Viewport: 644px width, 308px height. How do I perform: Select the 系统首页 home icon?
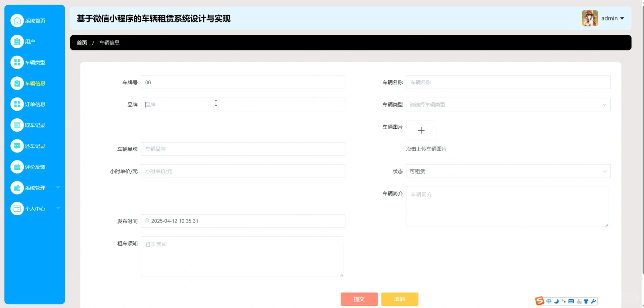point(17,20)
